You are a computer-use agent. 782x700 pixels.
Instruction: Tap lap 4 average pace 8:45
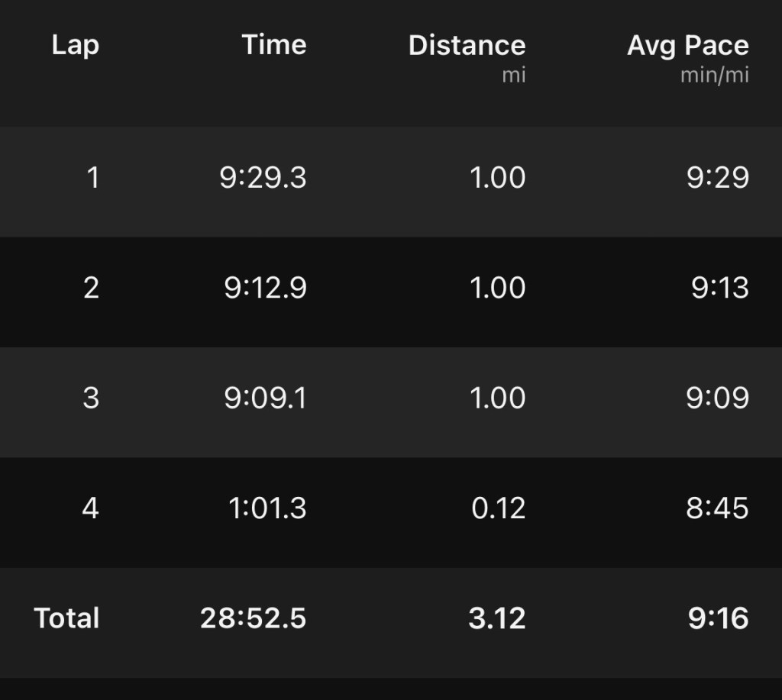[x=717, y=508]
